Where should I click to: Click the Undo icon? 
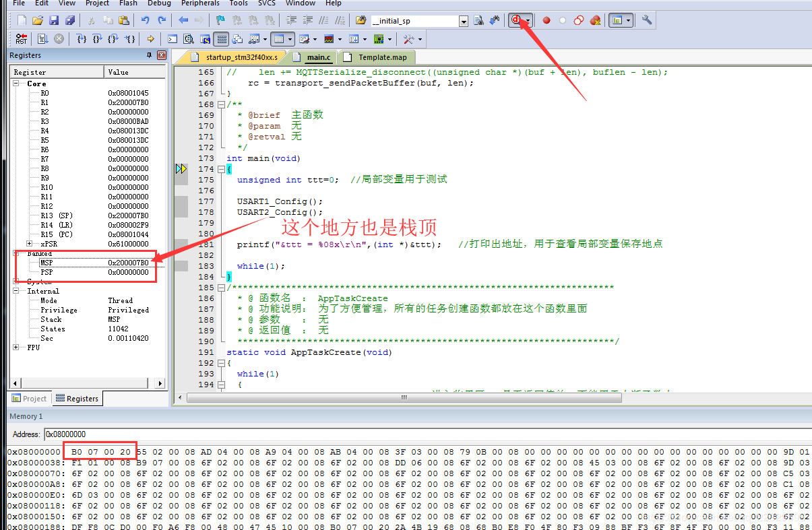click(144, 21)
